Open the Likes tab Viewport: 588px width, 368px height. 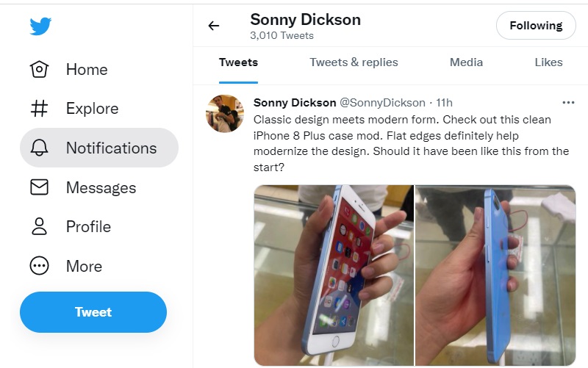[x=548, y=62]
